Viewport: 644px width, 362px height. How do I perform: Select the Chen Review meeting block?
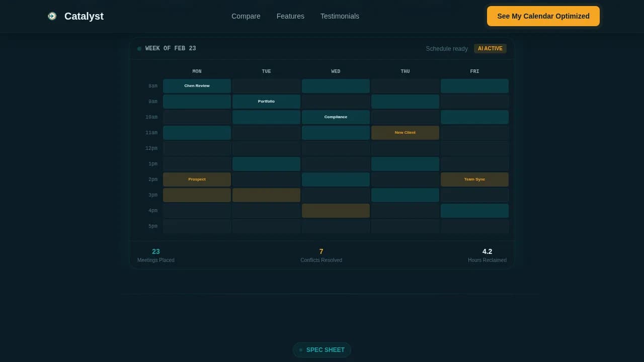[x=197, y=86]
